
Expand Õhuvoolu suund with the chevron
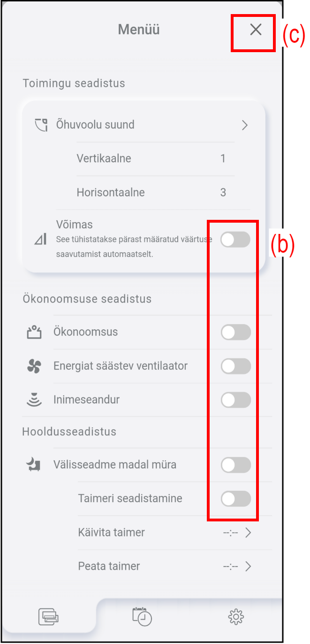[244, 125]
